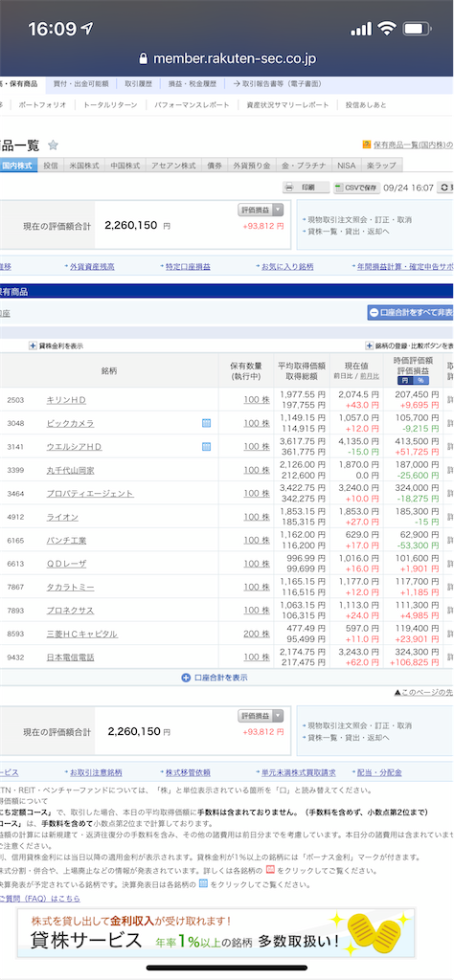The height and width of the screenshot is (980, 454).
Task: Open the 日本電信電話 stock link
Action: [70, 657]
